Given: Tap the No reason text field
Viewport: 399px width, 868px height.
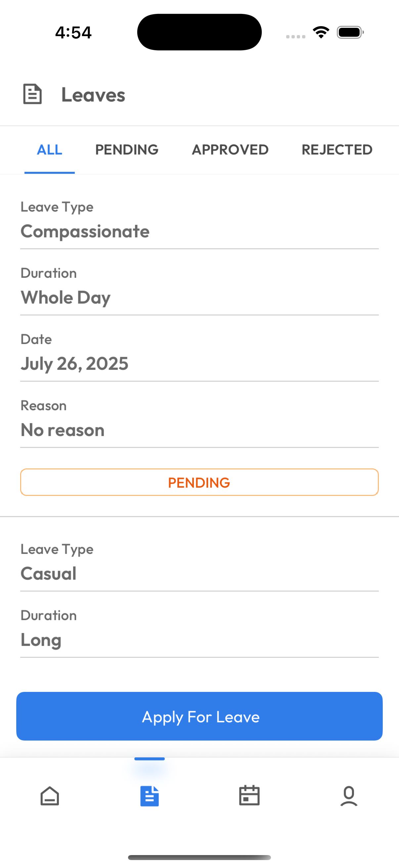Looking at the screenshot, I should tap(63, 430).
